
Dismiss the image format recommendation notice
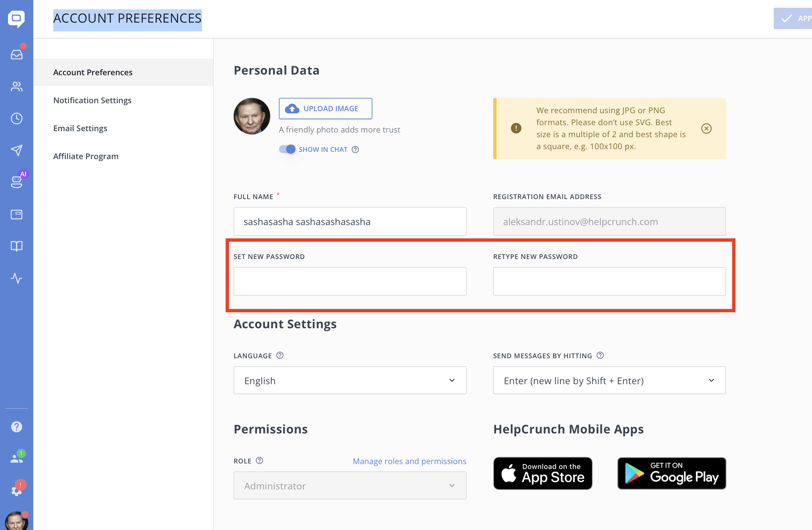[x=706, y=128]
